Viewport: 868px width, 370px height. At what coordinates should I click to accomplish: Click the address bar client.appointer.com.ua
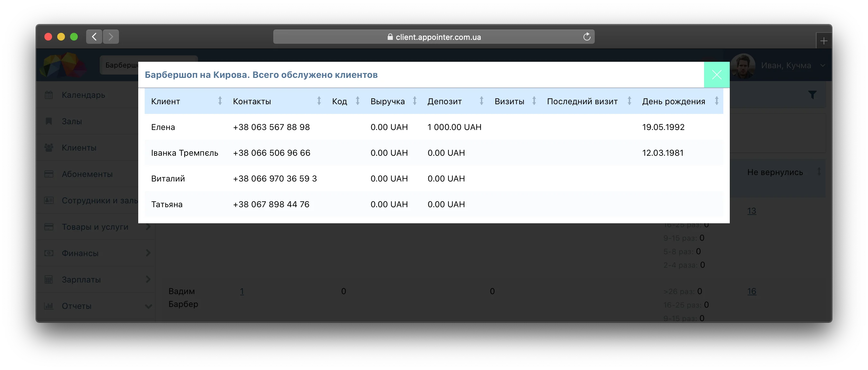point(434,37)
